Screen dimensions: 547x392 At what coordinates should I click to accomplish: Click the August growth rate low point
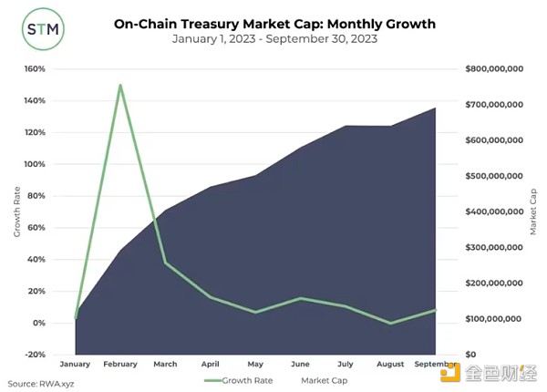click(390, 324)
